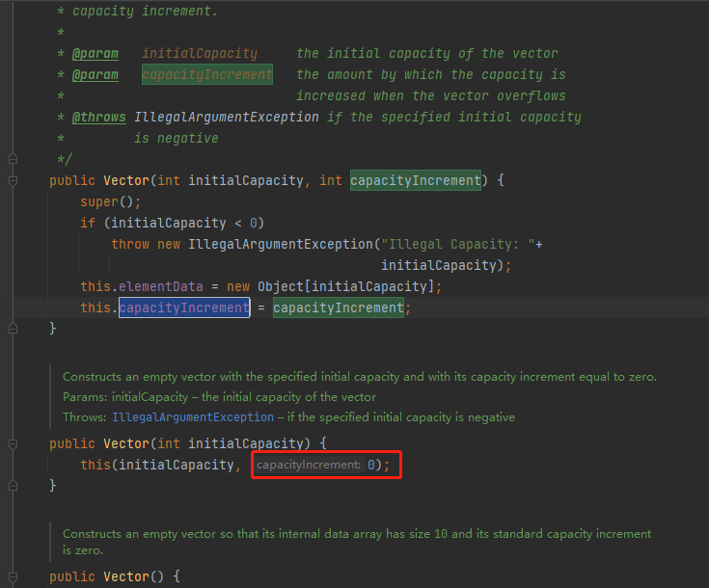This screenshot has width=709, height=588.
Task: Click highlighted capacityIncrement parameter in constructor signature
Action: [415, 180]
